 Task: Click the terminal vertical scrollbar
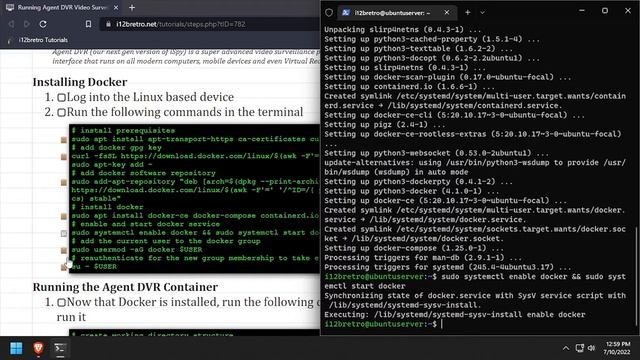637,277
